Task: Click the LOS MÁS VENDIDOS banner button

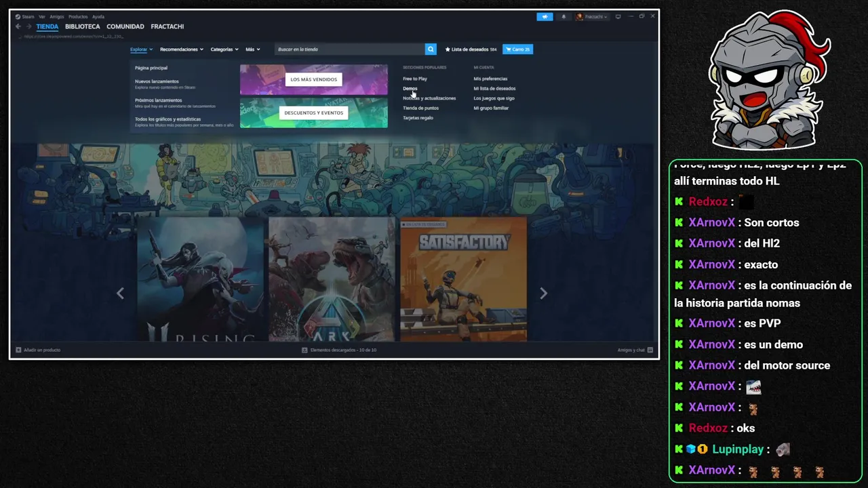Action: click(314, 79)
